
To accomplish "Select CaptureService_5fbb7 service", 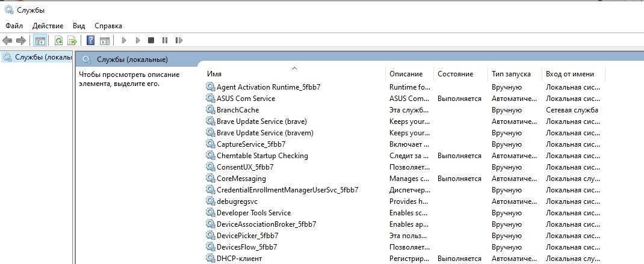I will tap(251, 144).
